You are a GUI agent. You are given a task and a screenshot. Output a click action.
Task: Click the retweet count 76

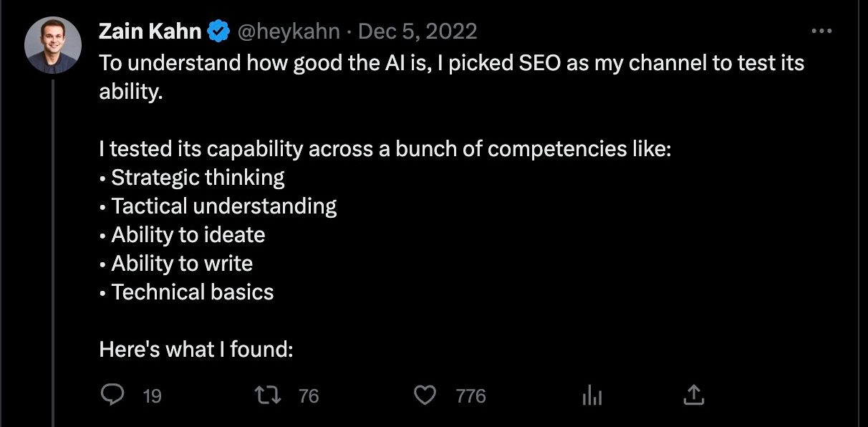click(x=309, y=395)
